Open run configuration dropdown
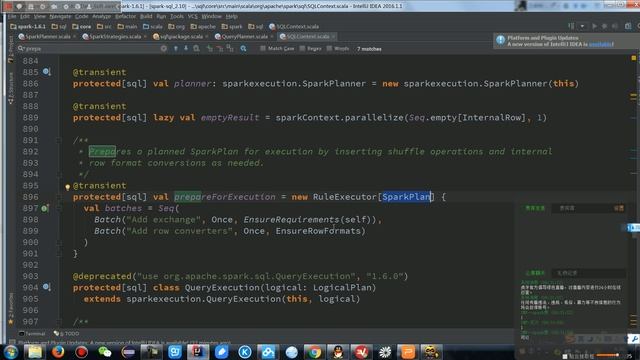The height and width of the screenshot is (360, 640). click(582, 27)
